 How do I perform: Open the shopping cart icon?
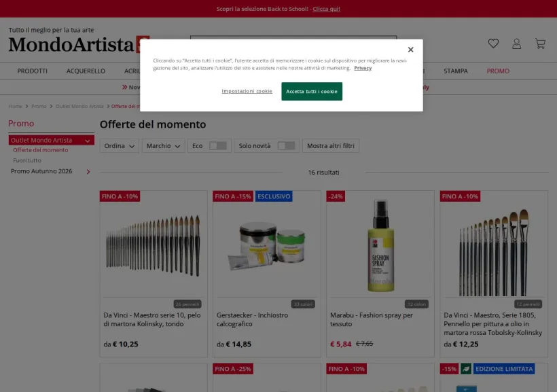[x=540, y=43]
